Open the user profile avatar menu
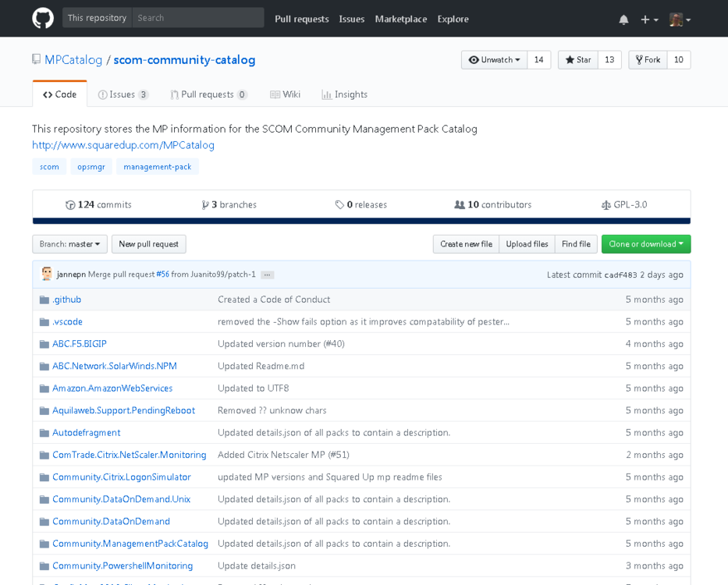The height and width of the screenshot is (585, 728). coord(680,19)
